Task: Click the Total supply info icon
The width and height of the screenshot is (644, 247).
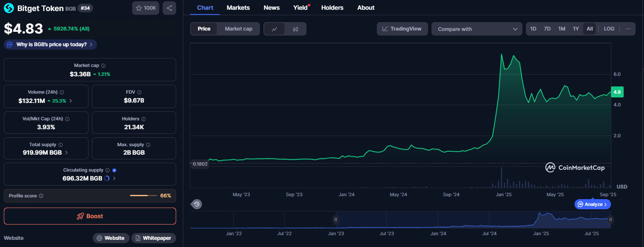Action: click(x=61, y=145)
